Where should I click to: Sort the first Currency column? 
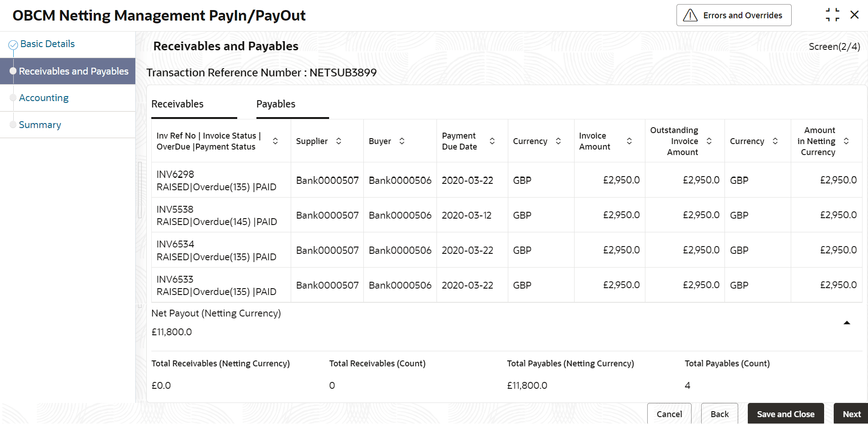[558, 141]
